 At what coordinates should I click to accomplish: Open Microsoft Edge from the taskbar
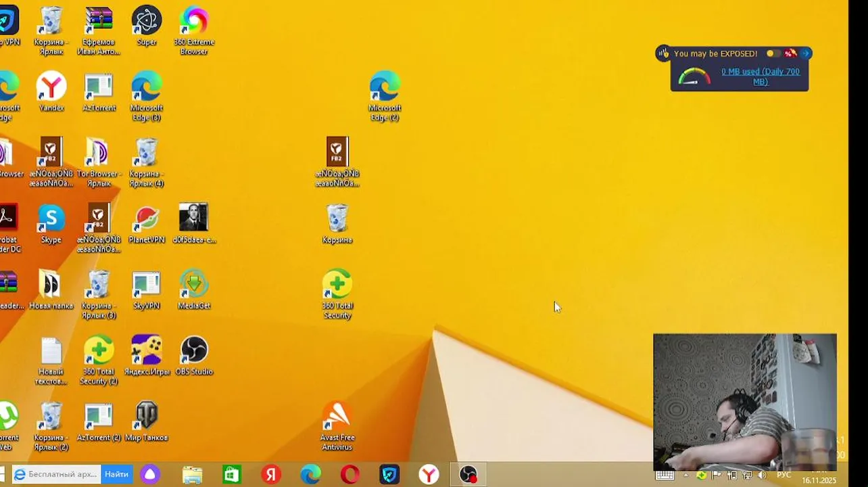310,475
